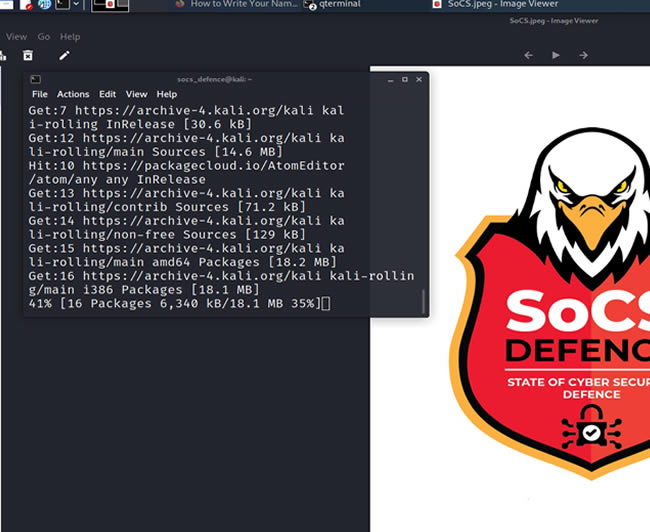650x532 pixels.
Task: Go to previous image with left arrow
Action: coord(529,55)
